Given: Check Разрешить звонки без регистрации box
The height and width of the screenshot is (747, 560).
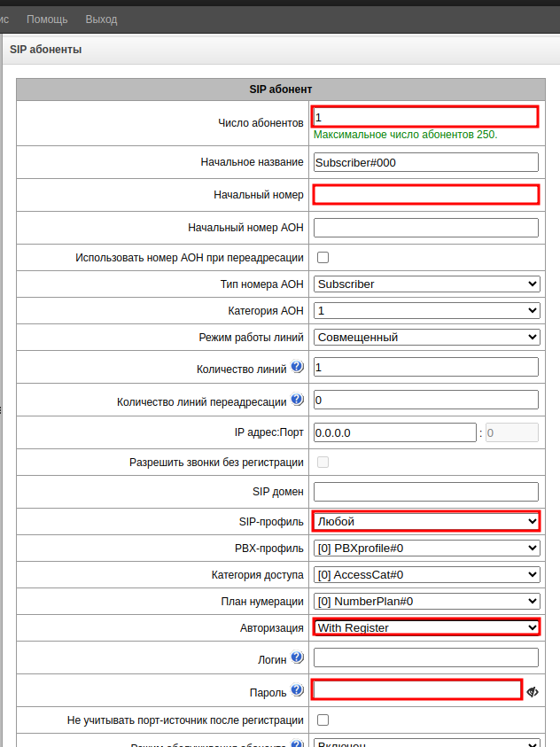Looking at the screenshot, I should 323,463.
